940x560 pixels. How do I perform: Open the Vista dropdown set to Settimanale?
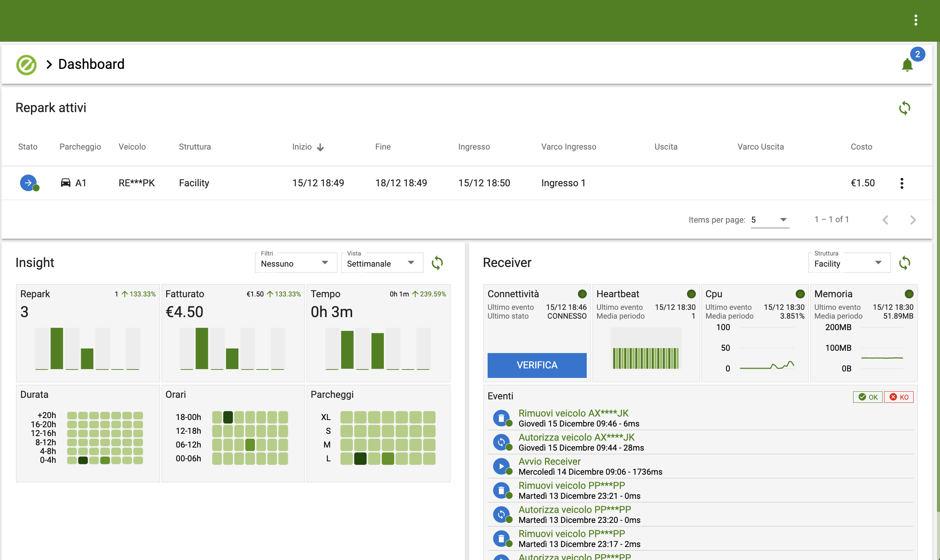click(382, 263)
